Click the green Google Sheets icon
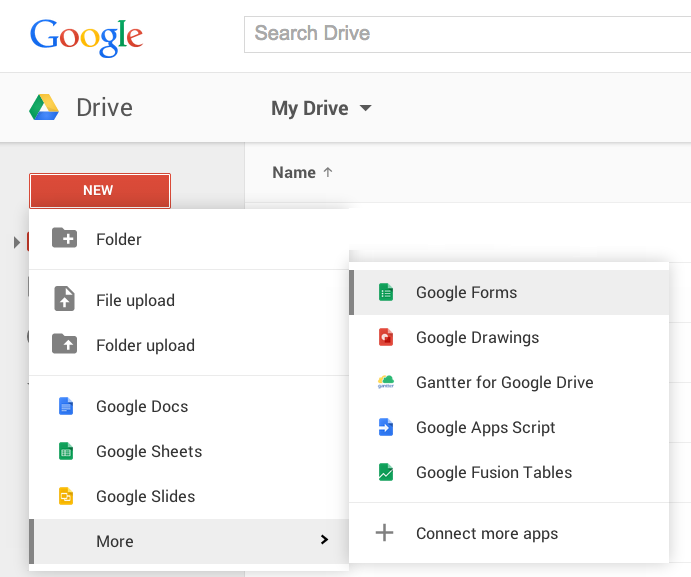The height and width of the screenshot is (577, 691). 66,451
